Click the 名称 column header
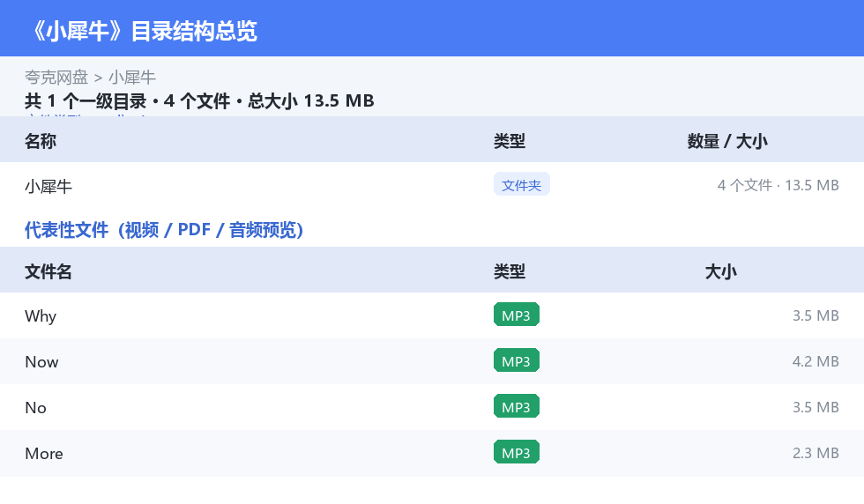 click(41, 141)
